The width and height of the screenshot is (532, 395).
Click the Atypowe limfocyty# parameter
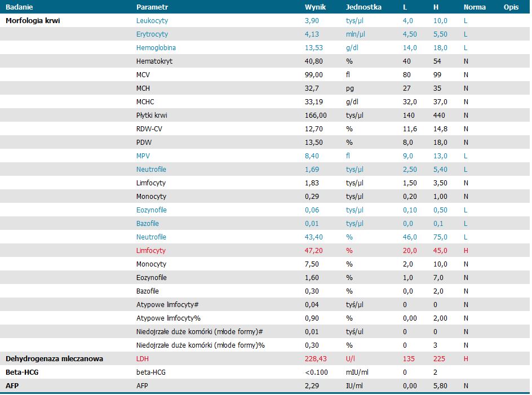tap(167, 305)
